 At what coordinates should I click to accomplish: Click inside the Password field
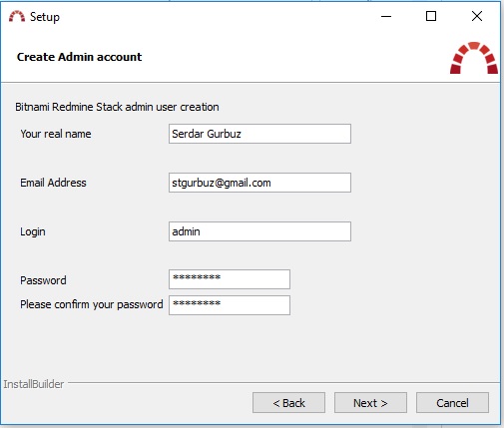tap(230, 279)
